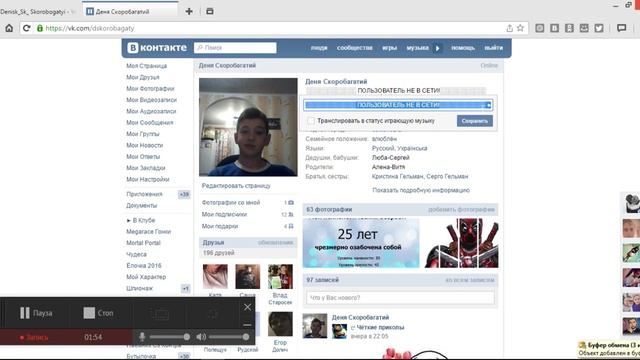Viewport: 640px width, 360px height.
Task: Open the 'сообщества' header menu
Action: pos(355,48)
